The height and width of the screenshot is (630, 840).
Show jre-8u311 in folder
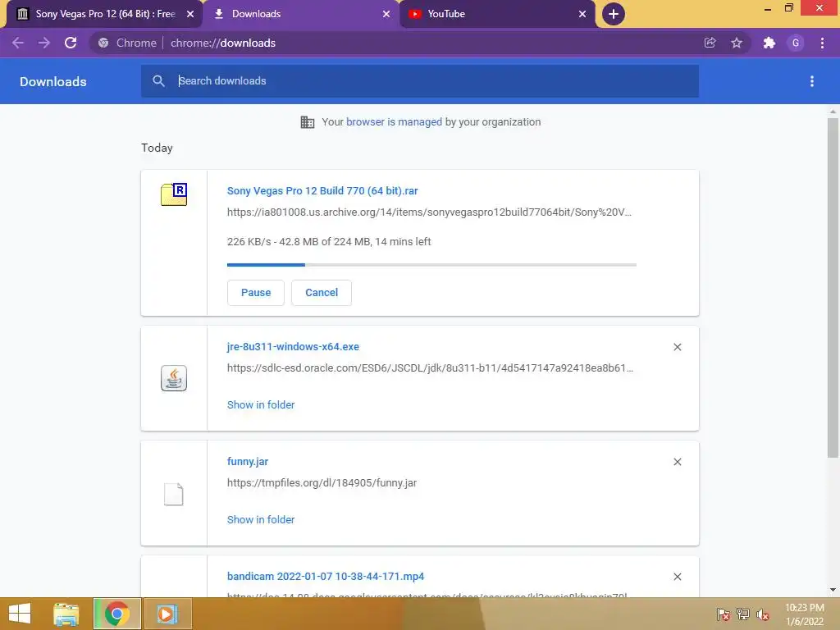[x=261, y=405]
